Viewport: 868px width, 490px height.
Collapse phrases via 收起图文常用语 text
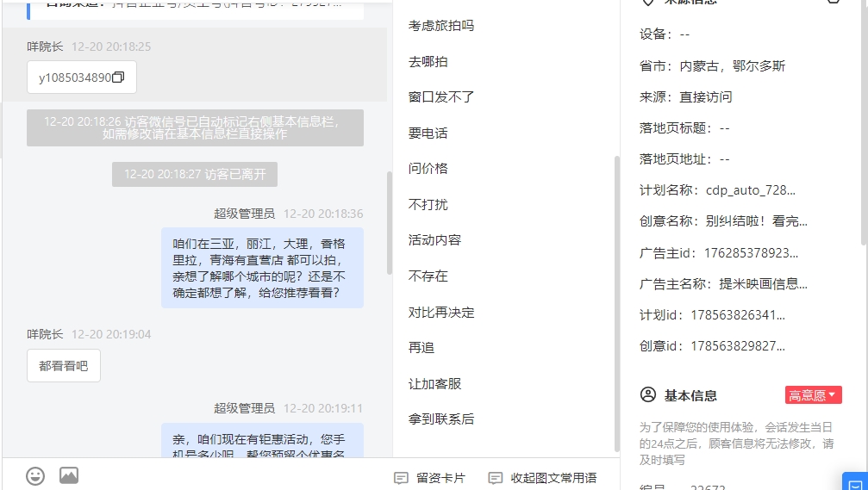(553, 478)
